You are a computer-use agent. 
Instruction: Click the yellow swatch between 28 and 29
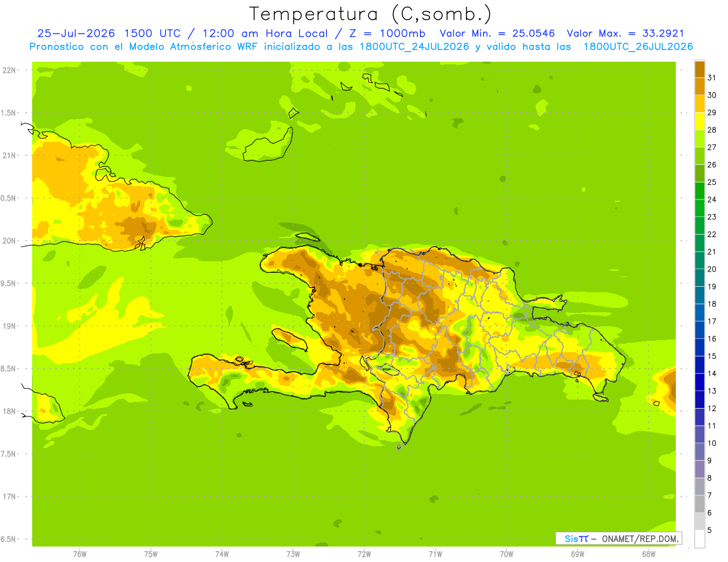[x=699, y=121]
